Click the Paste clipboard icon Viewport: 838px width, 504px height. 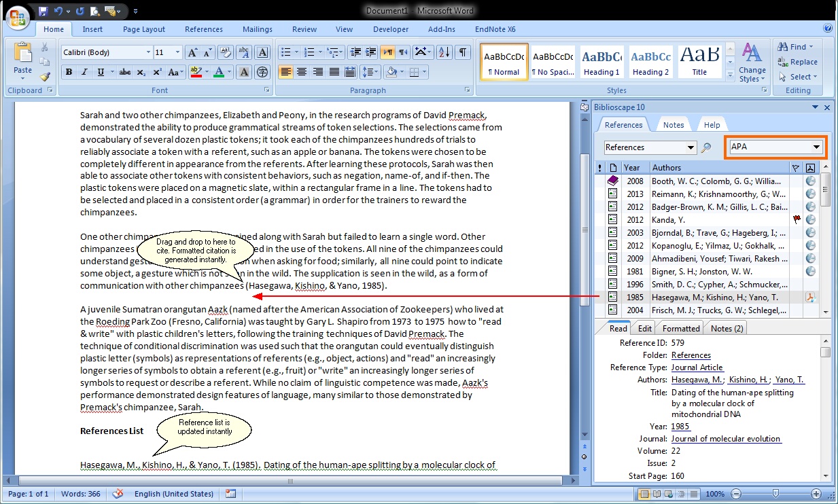pyautogui.click(x=22, y=53)
